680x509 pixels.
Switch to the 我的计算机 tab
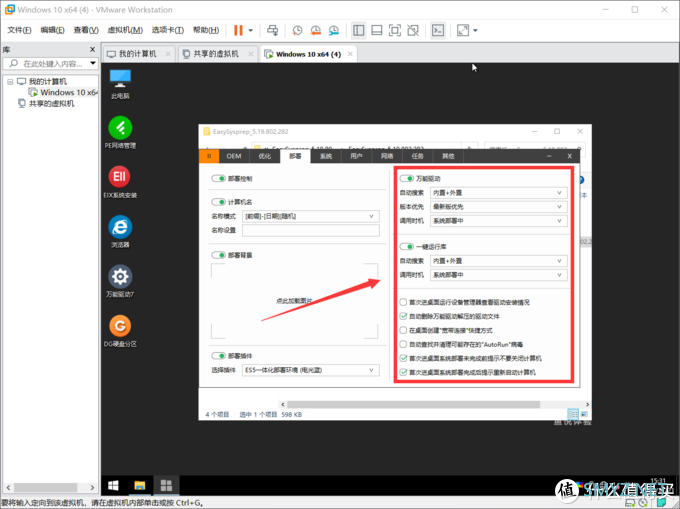(138, 54)
